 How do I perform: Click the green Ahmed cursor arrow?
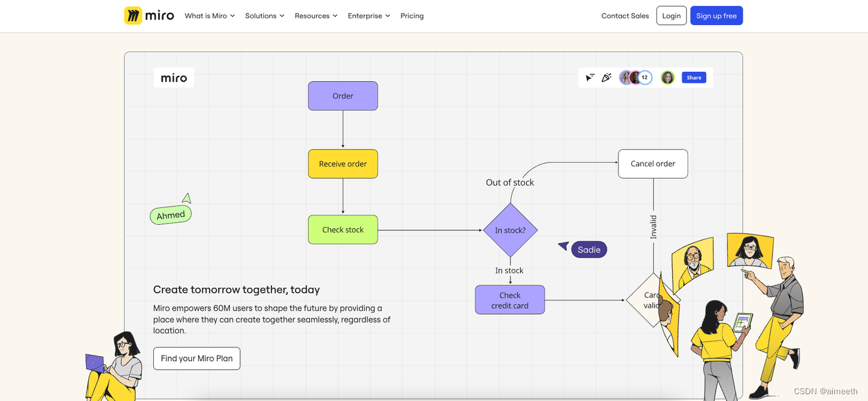pos(186,198)
